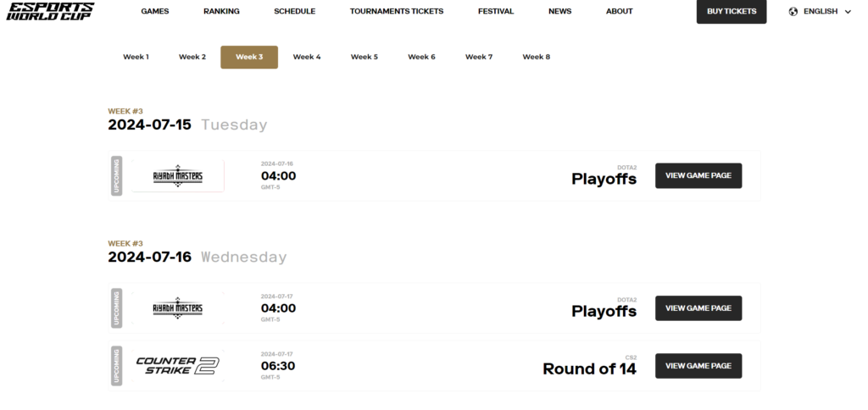Open the About page
Screen dimensions: 868x410
point(620,11)
